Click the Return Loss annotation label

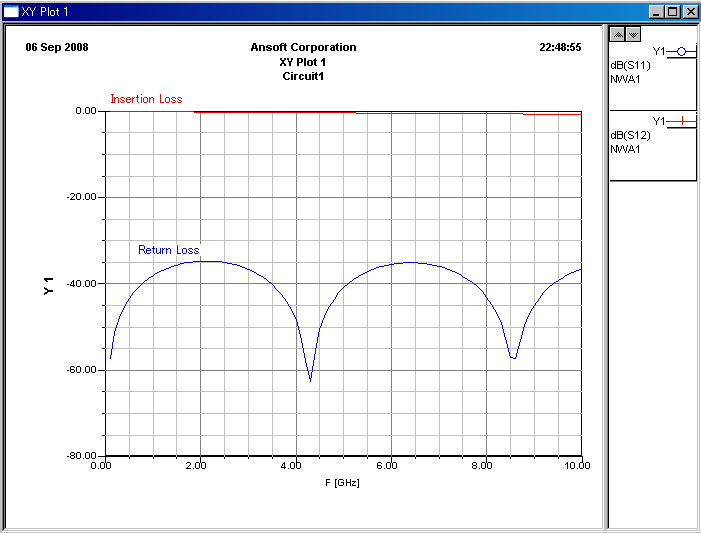169,250
